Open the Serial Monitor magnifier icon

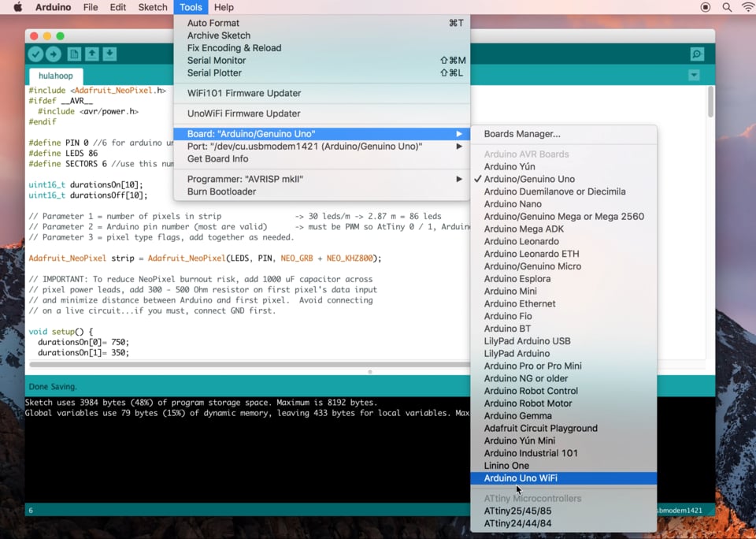697,54
